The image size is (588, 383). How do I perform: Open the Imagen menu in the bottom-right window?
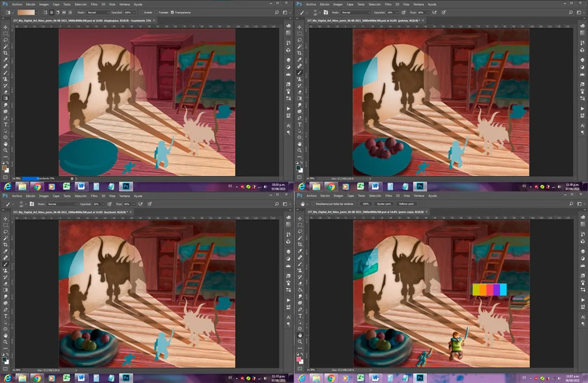point(338,196)
